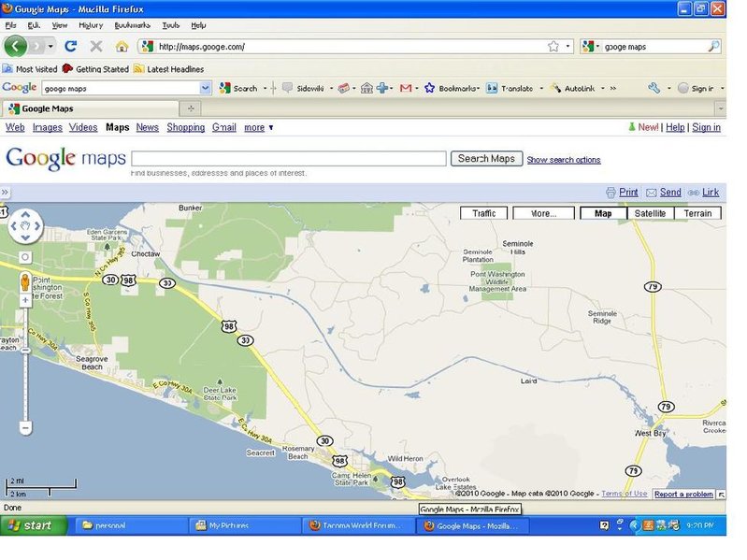Open the Shopping link
The height and width of the screenshot is (560, 747).
coord(186,127)
